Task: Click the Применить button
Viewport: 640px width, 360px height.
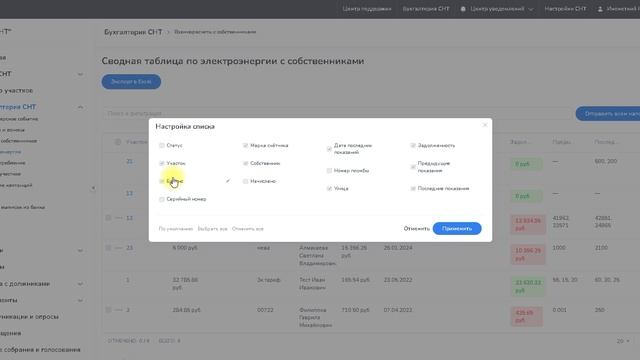Action: pos(457,229)
